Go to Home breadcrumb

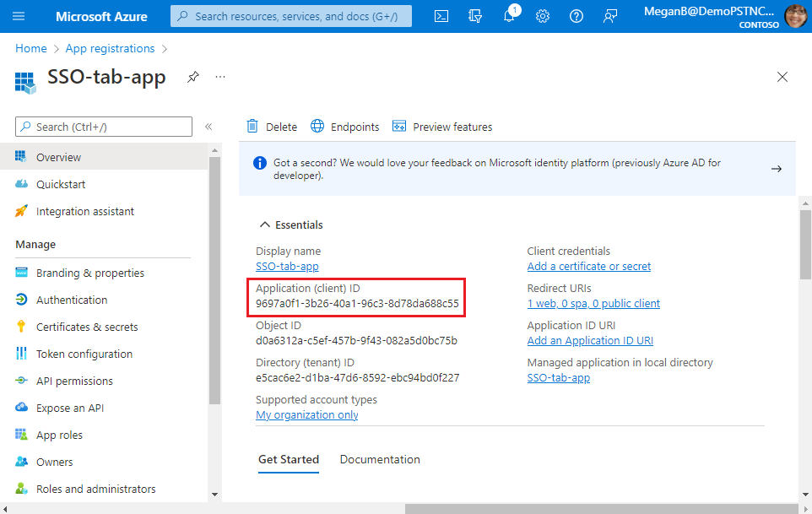31,49
